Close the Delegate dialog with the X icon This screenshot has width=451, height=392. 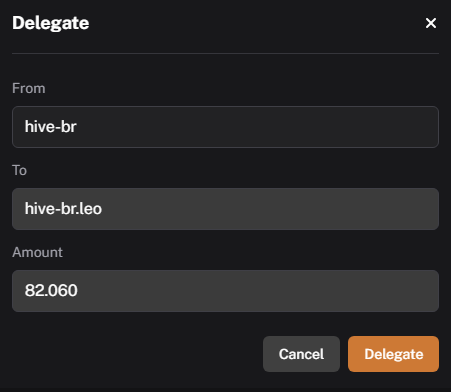point(431,23)
